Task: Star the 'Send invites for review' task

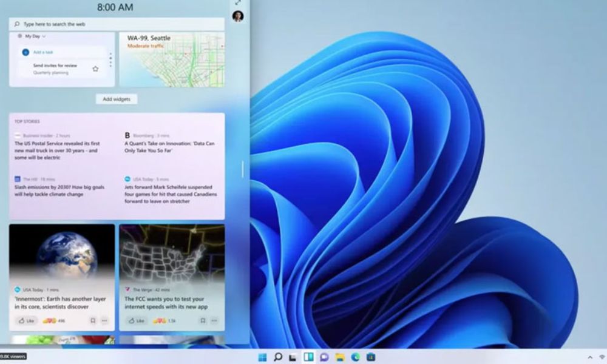Action: [x=95, y=69]
